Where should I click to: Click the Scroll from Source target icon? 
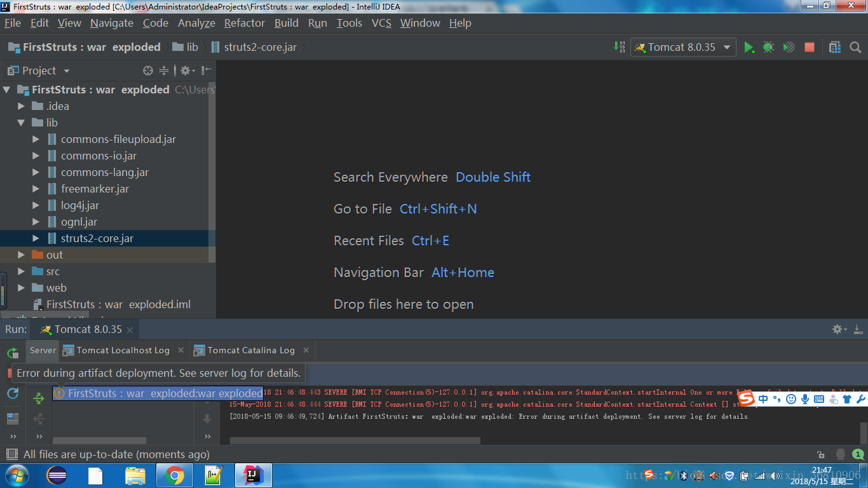coord(148,71)
